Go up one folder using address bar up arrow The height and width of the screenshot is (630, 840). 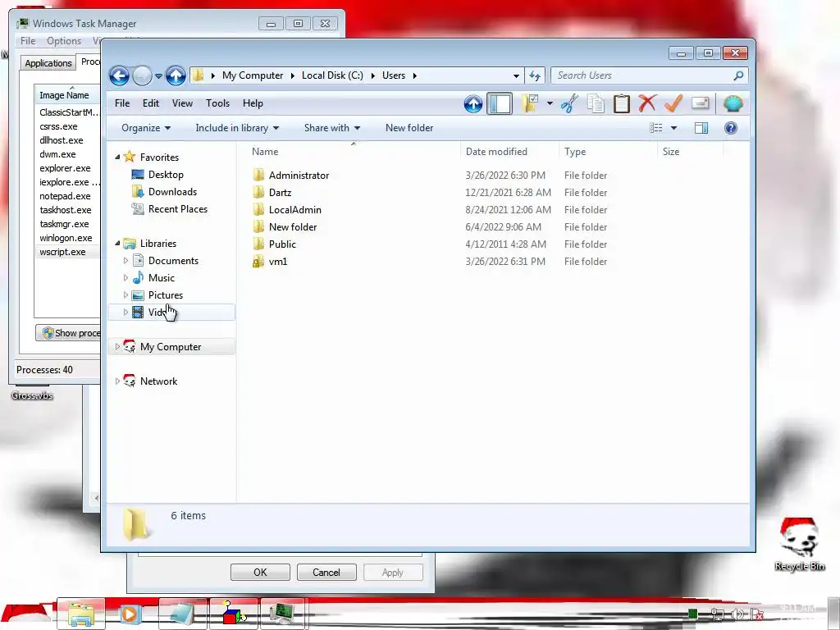pyautogui.click(x=176, y=76)
